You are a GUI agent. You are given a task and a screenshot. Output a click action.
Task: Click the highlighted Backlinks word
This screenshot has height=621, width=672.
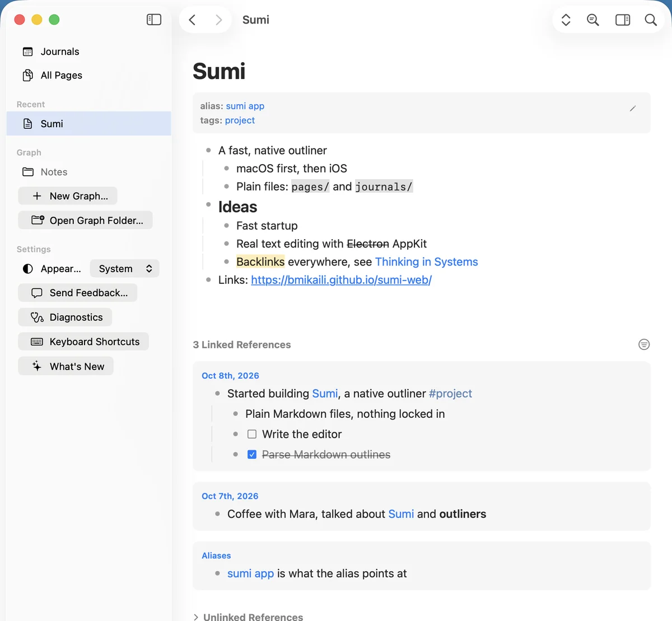coord(260,262)
